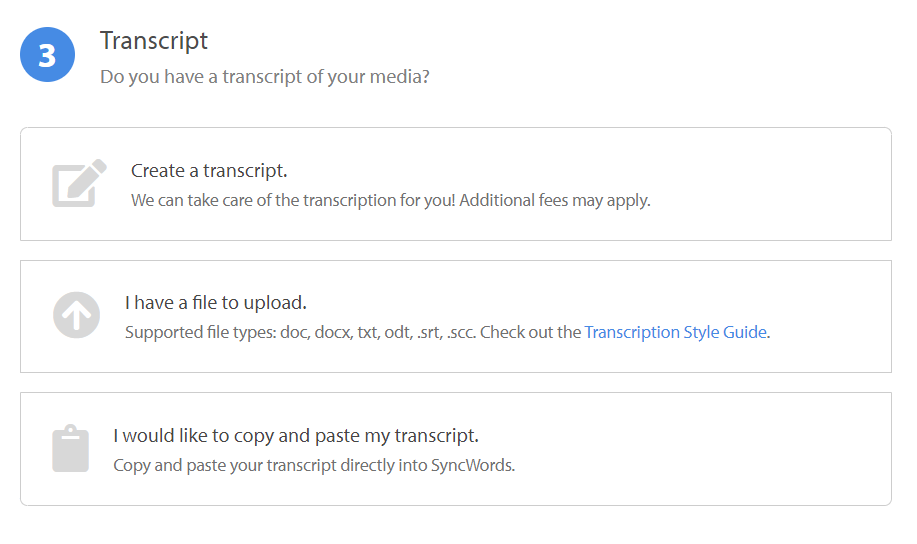Screen dimensions: 917x544
Task: Click empty area at right of paste transcript card
Action: click(702, 449)
